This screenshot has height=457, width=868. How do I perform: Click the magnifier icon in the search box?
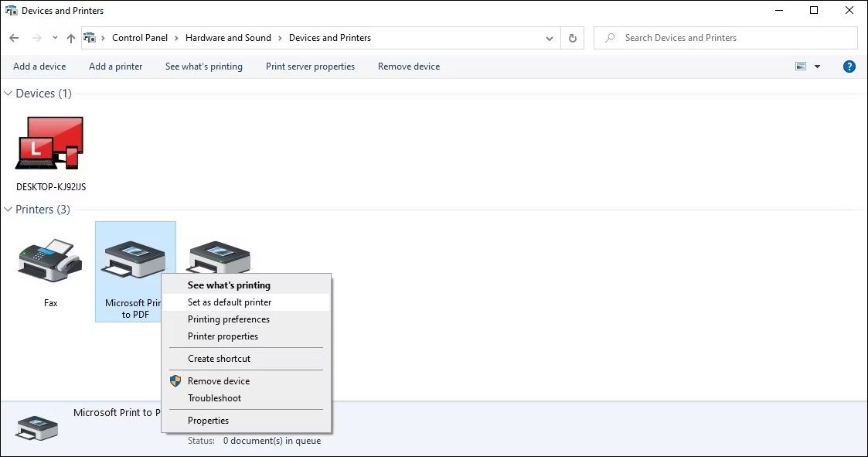point(610,37)
